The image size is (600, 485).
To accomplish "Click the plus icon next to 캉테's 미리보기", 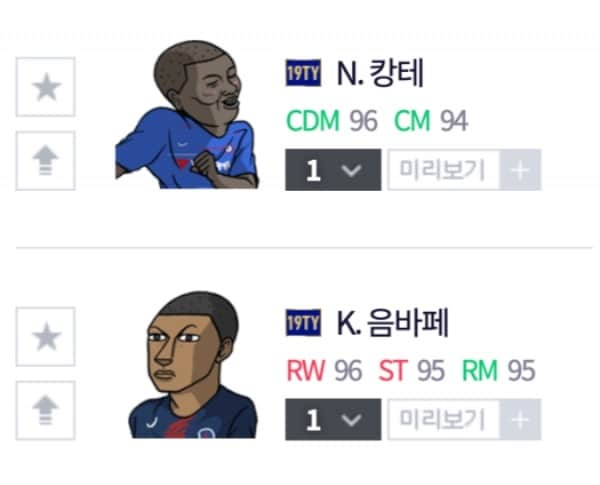I will coord(520,170).
